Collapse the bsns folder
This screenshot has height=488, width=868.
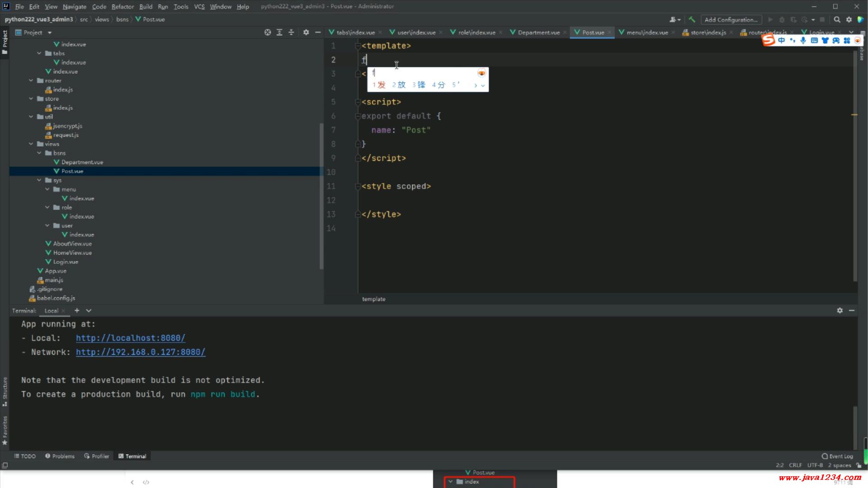pyautogui.click(x=39, y=153)
